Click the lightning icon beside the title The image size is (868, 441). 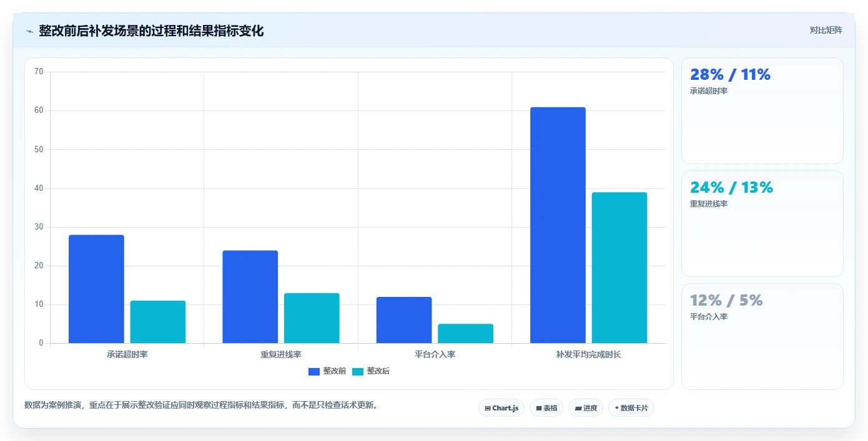tap(29, 31)
